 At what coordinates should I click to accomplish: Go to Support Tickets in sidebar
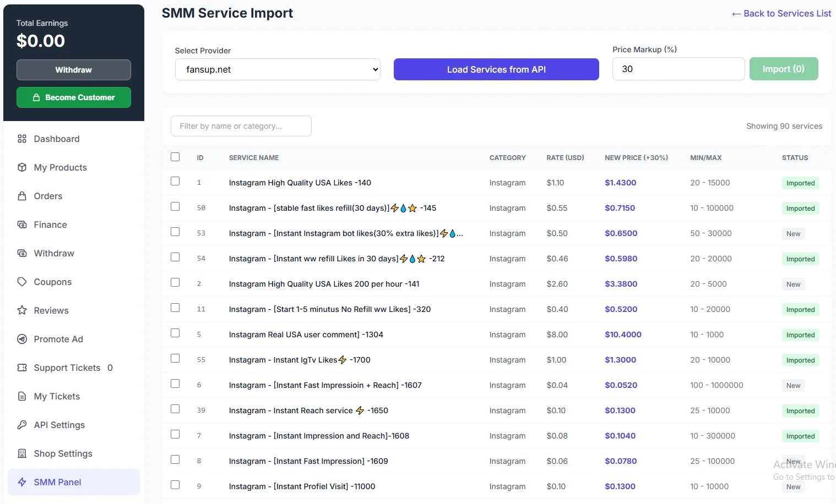click(x=67, y=368)
